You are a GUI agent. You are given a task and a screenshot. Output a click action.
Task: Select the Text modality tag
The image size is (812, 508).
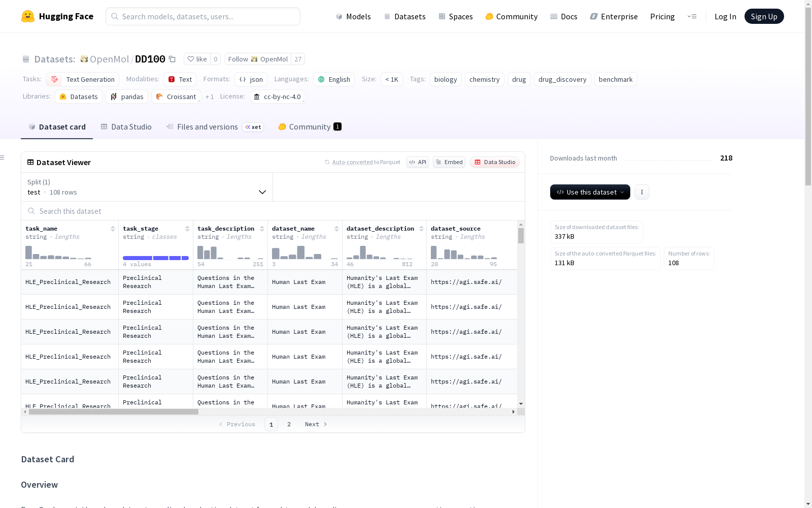[180, 79]
